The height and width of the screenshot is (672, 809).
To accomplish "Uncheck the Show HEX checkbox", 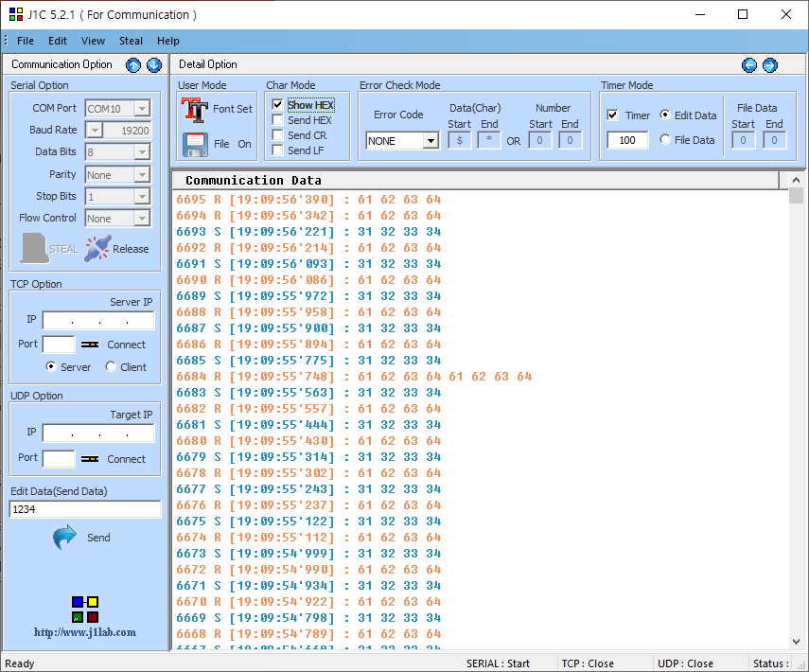I will pyautogui.click(x=277, y=105).
